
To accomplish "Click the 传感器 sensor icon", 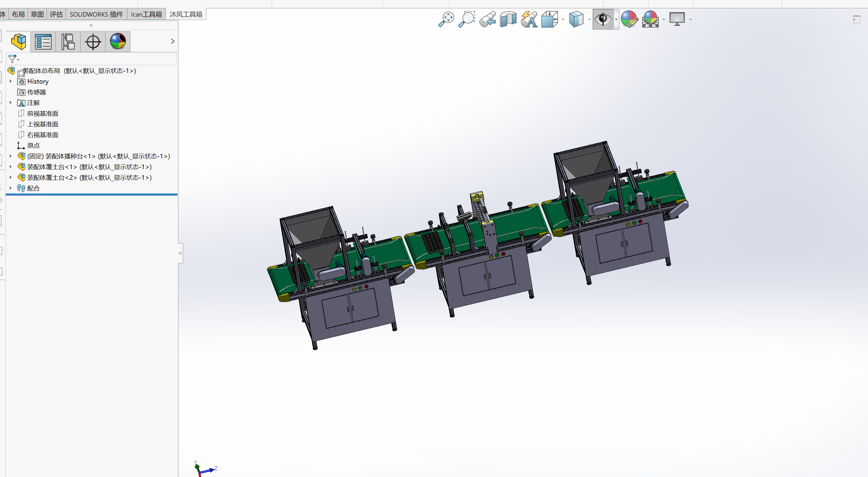I will point(21,92).
